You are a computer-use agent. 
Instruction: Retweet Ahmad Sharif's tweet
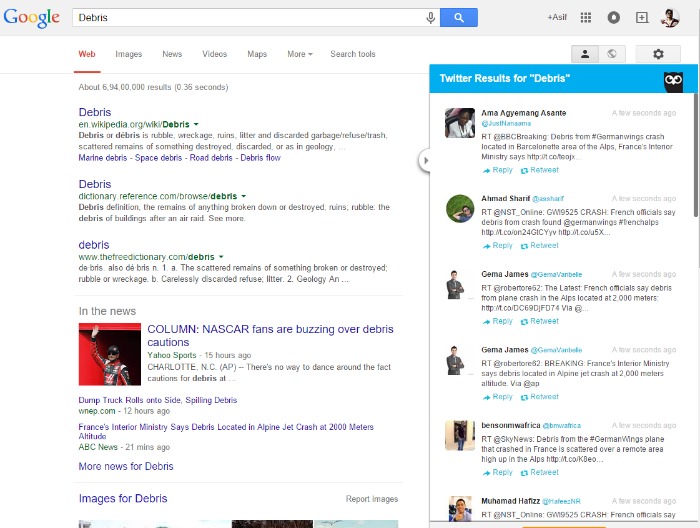coord(540,245)
